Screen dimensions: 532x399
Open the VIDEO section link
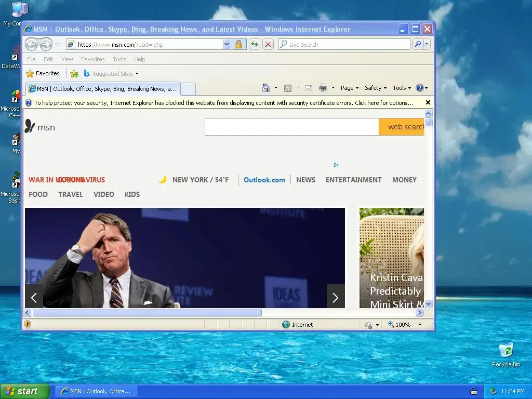[104, 194]
